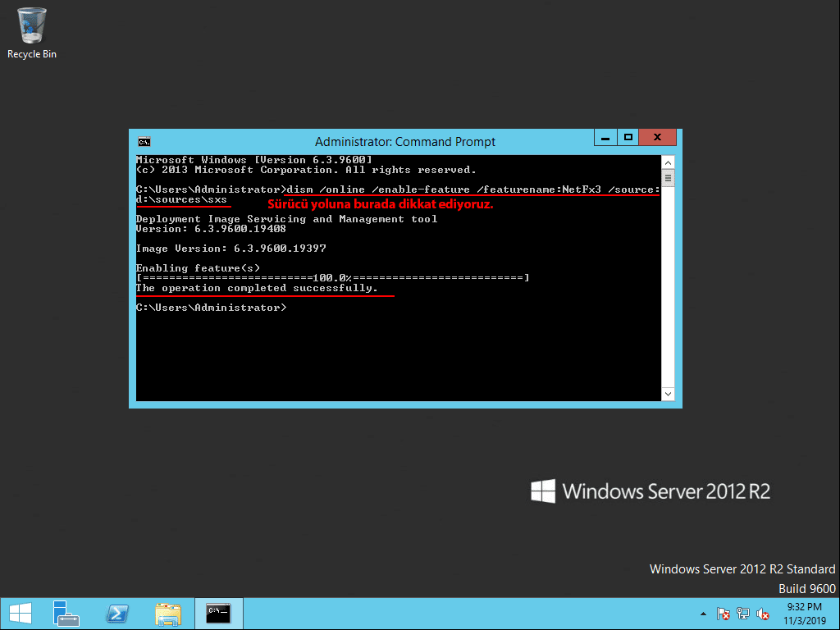Open the clock showing 9:32 PM
Viewport: 840px width, 630px height.
[x=805, y=614]
